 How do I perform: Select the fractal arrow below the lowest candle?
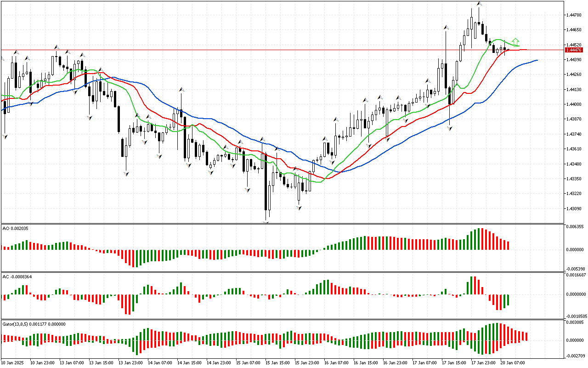(266, 222)
